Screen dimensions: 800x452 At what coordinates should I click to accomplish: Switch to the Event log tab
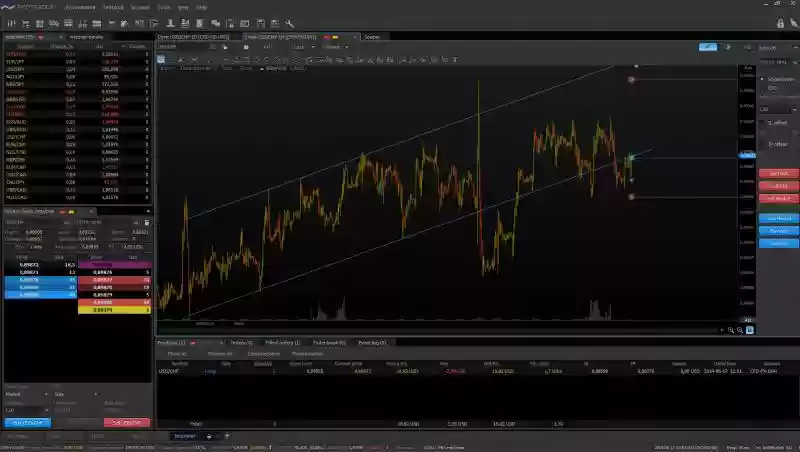tap(372, 343)
